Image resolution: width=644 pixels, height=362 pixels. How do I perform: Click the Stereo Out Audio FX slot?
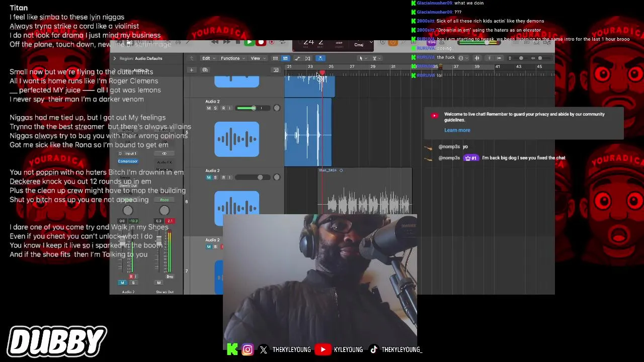click(x=164, y=162)
